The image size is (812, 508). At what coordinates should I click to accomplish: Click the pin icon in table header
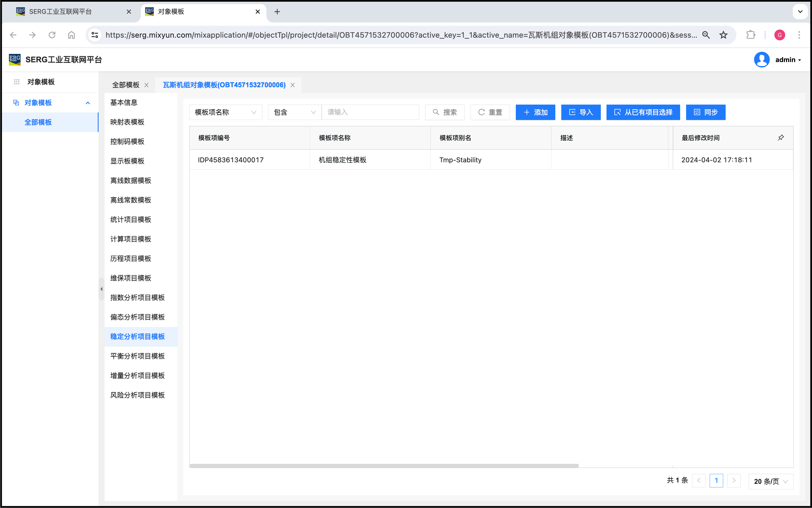click(x=781, y=138)
